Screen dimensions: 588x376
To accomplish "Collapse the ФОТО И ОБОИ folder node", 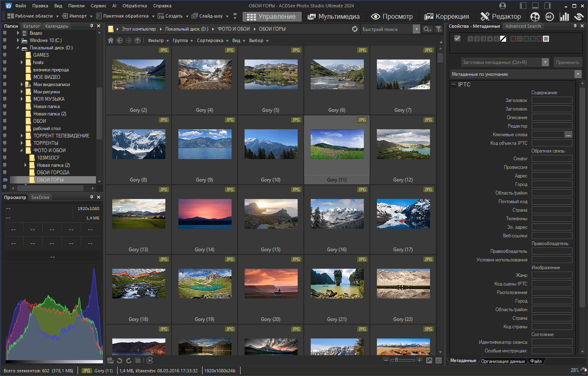I will coord(22,150).
